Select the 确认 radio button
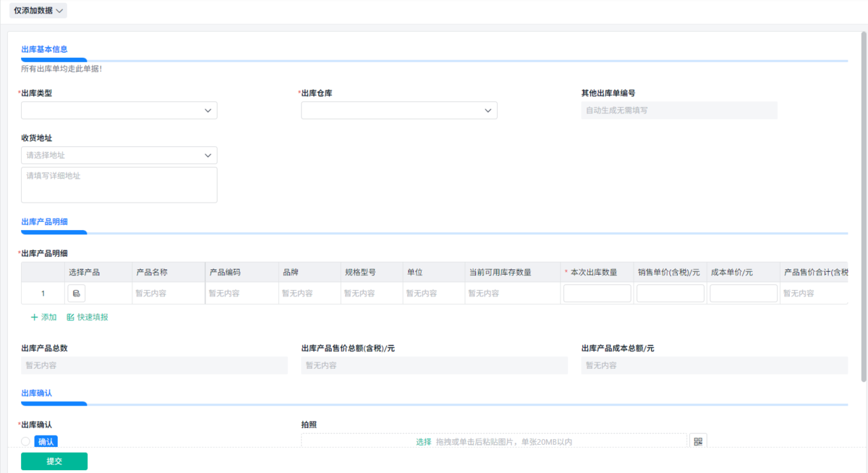Viewport: 868px width, 473px height. pyautogui.click(x=26, y=441)
